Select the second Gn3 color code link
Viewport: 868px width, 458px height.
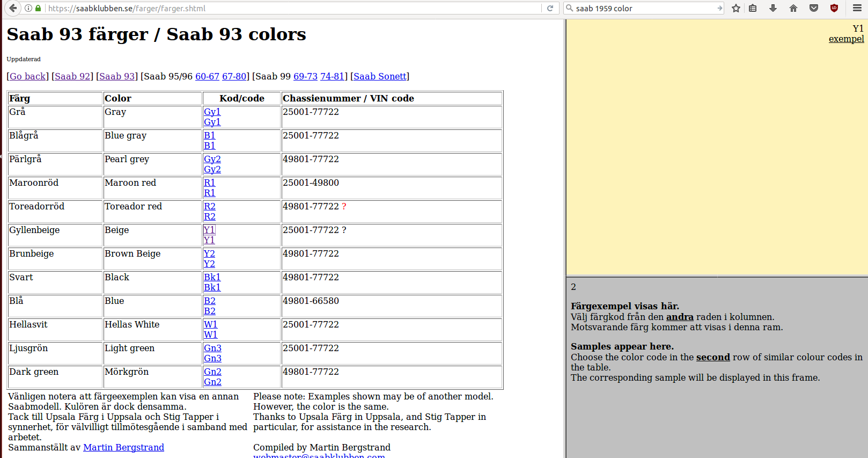[x=212, y=358]
